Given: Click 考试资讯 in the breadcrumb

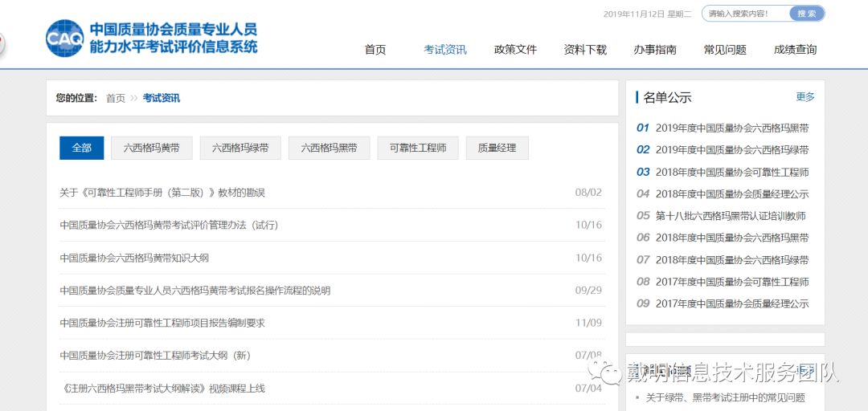Looking at the screenshot, I should coord(161,99).
